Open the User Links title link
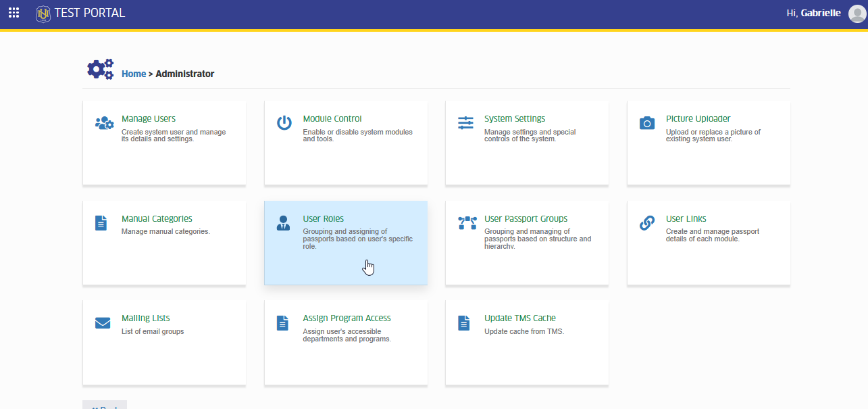 [x=686, y=218]
